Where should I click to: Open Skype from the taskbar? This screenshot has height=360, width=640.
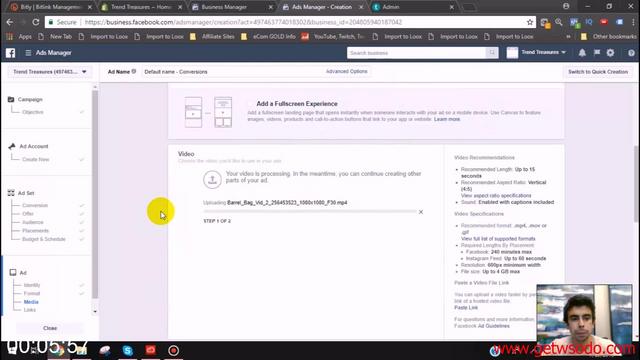click(127, 350)
